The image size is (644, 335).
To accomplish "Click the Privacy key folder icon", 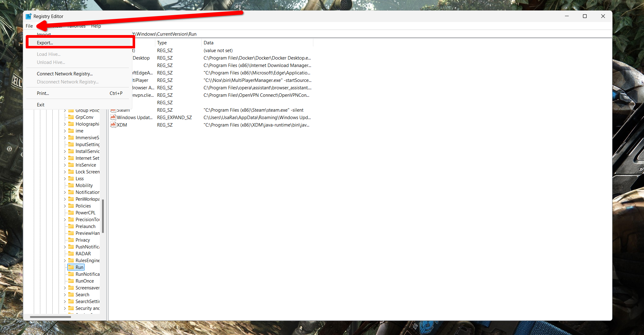I will click(x=72, y=240).
